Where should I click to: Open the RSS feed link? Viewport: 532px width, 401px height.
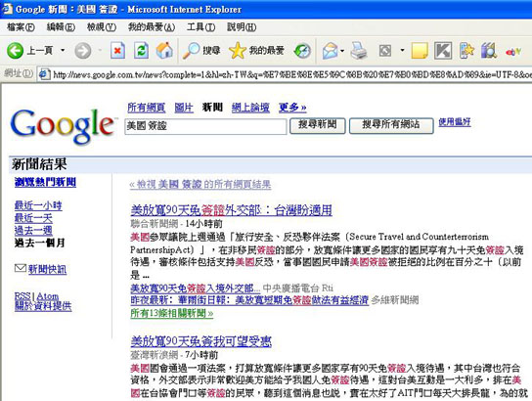(x=22, y=296)
